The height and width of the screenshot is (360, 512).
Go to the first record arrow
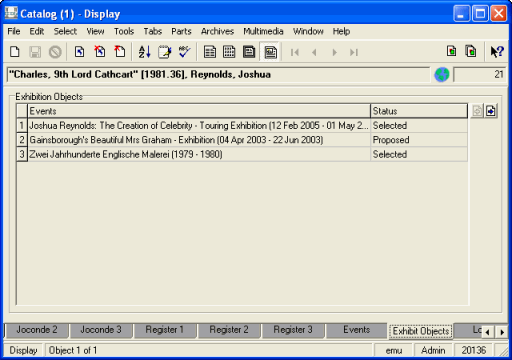tap(295, 52)
